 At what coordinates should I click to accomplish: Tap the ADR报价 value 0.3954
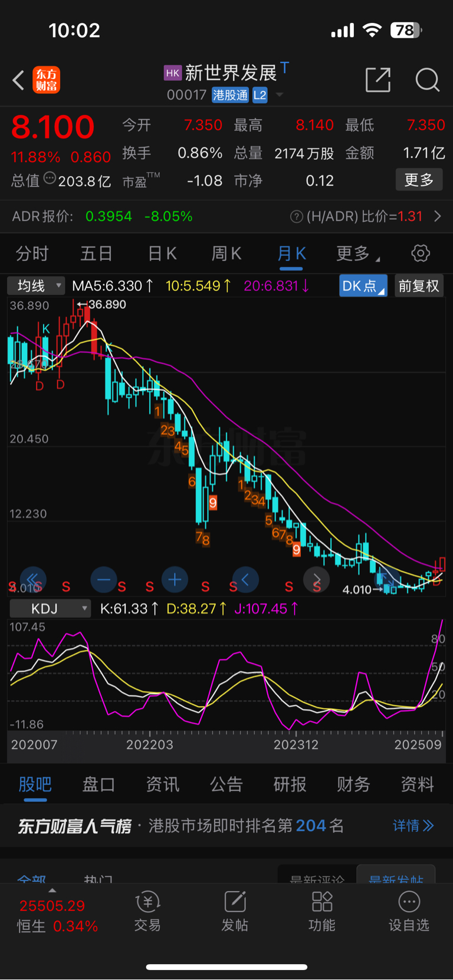(x=109, y=216)
